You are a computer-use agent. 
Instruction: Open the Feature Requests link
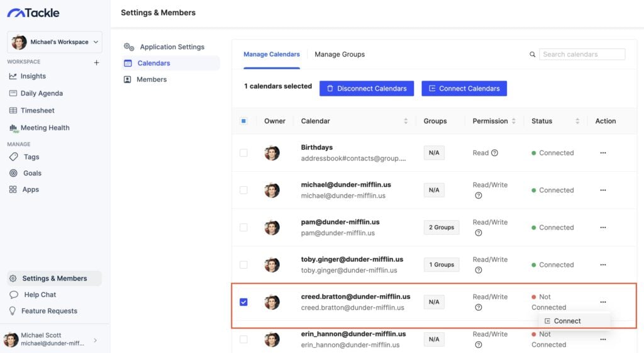(49, 311)
